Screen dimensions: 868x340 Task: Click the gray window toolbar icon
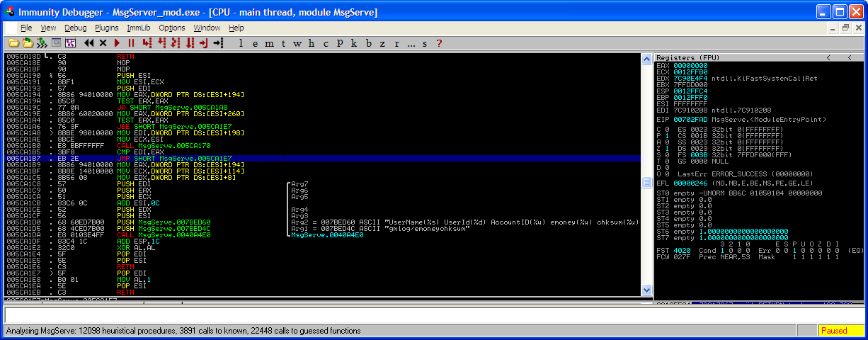pyautogui.click(x=56, y=43)
